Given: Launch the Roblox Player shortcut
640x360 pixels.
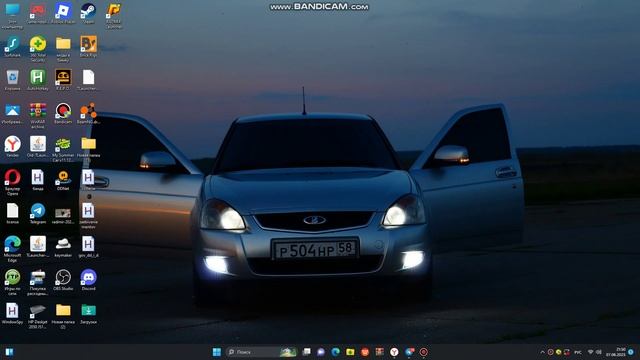Looking at the screenshot, I should click(x=63, y=13).
